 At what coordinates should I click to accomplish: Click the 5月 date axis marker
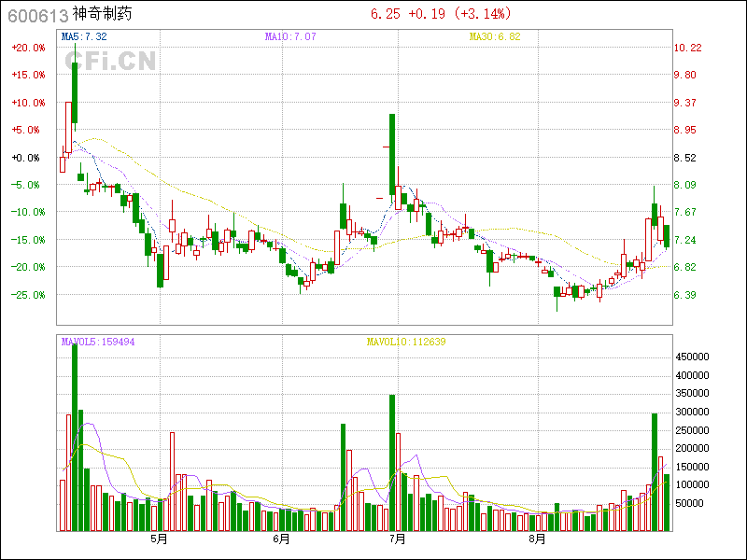tap(160, 539)
